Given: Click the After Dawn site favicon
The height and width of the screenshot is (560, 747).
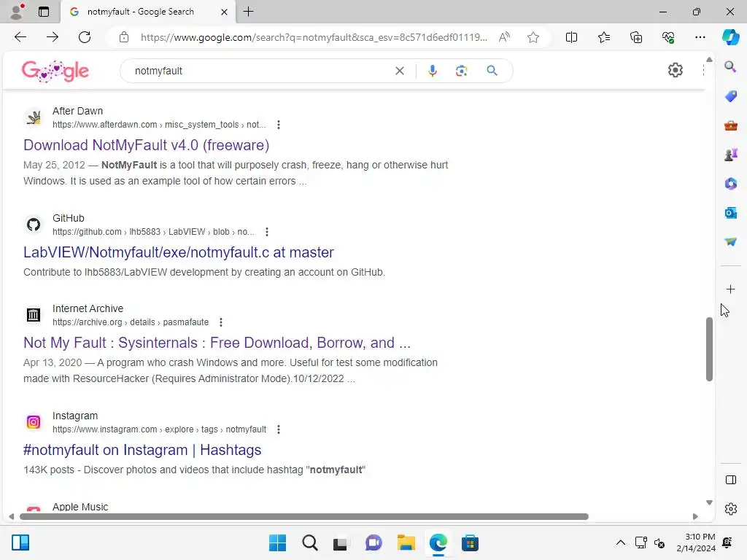Looking at the screenshot, I should point(34,117).
